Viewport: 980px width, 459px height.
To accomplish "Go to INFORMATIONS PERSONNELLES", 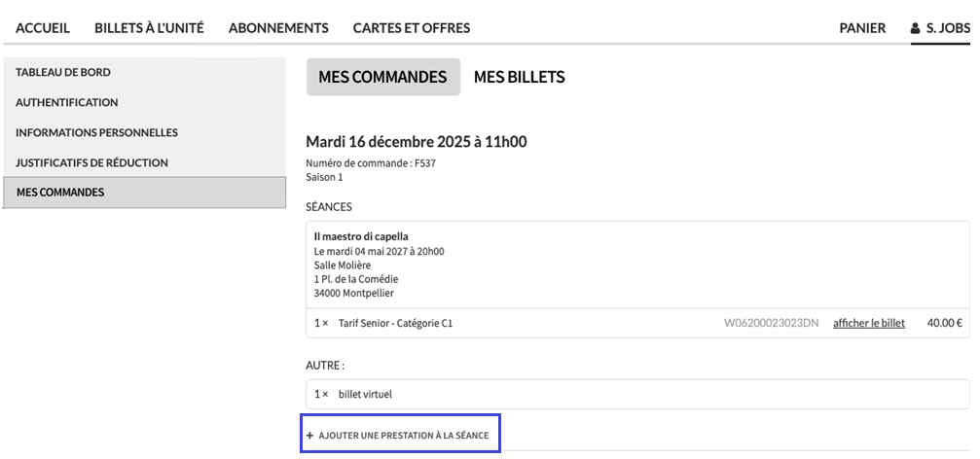I will (96, 132).
